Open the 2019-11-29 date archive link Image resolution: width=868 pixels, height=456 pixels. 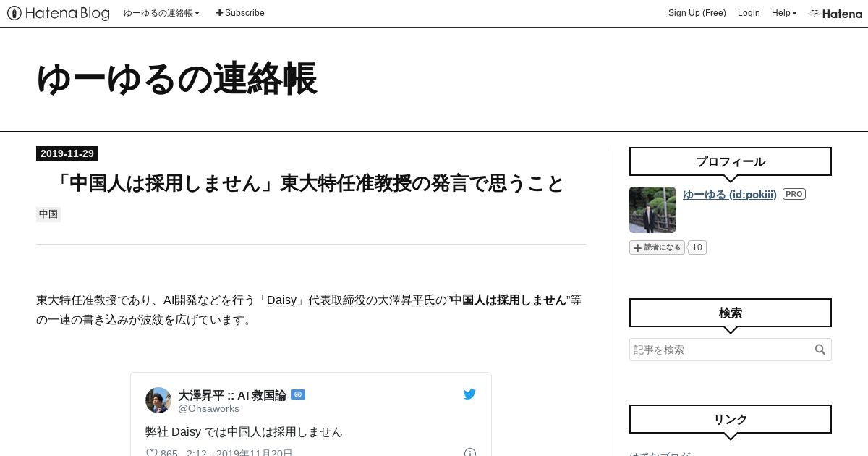67,153
